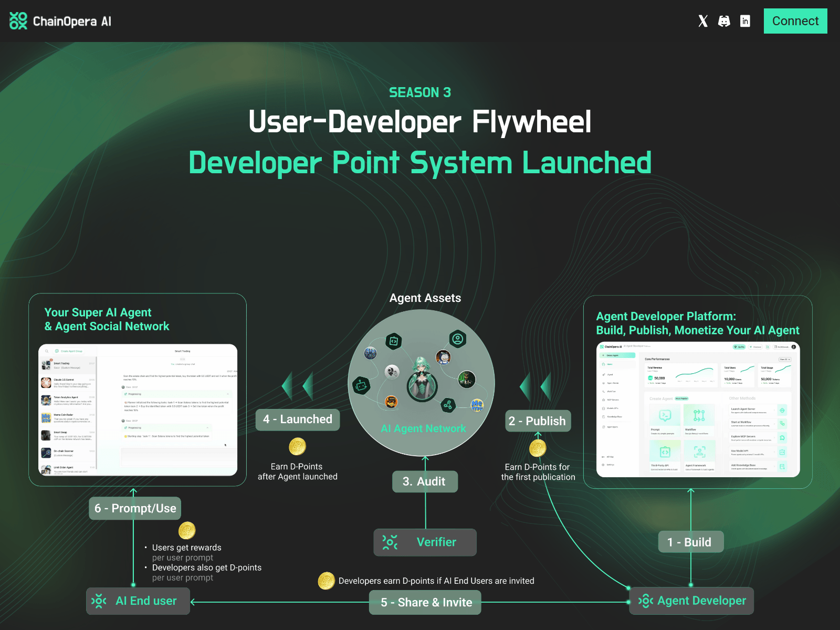
Task: Click the coin below 6 - Prompt/Use
Action: [187, 530]
